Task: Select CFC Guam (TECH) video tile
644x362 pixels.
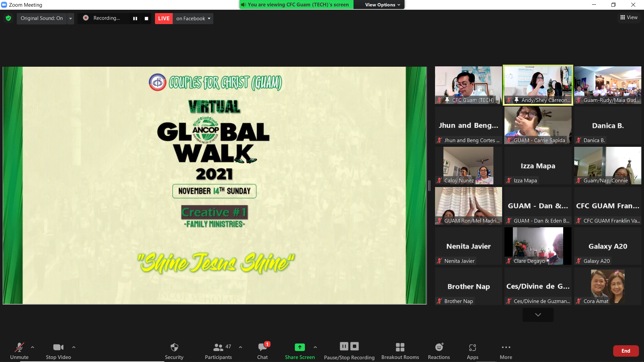Action: tap(469, 85)
